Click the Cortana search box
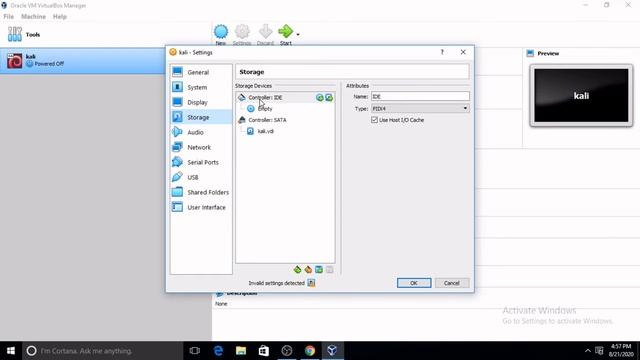 pos(103,351)
